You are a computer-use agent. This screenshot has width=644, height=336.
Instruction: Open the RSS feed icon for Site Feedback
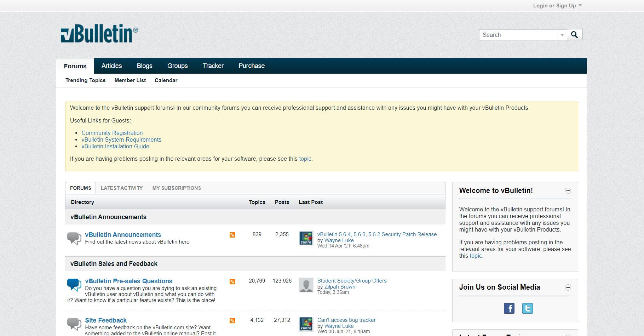(232, 320)
